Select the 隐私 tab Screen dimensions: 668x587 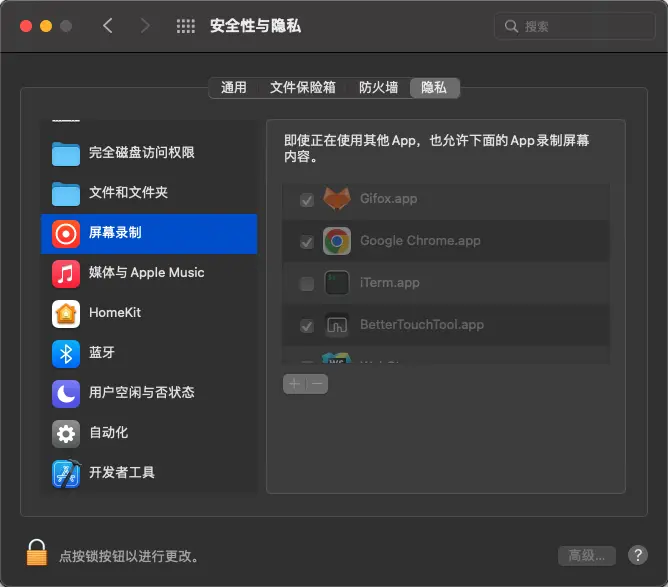[x=434, y=88]
